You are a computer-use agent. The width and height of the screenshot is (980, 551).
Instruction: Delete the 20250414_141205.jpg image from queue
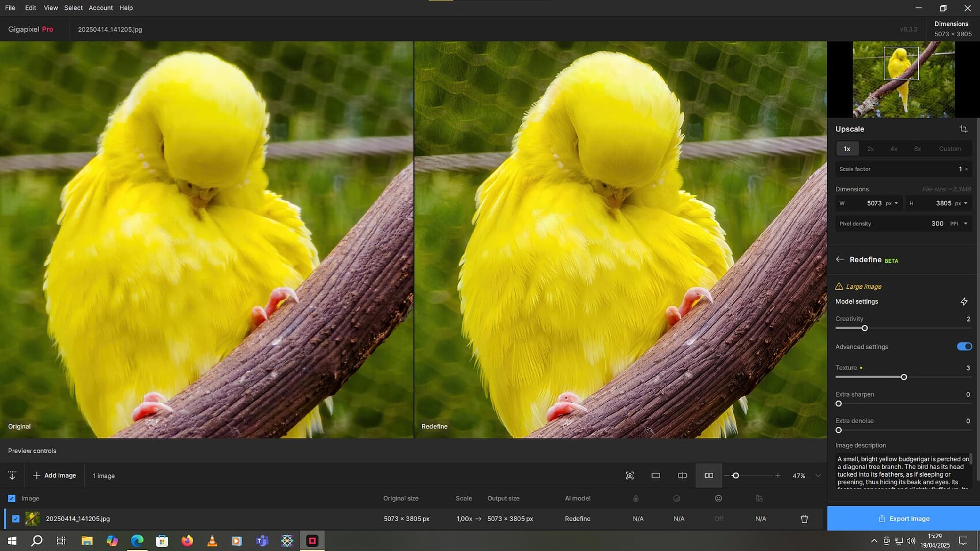804,518
